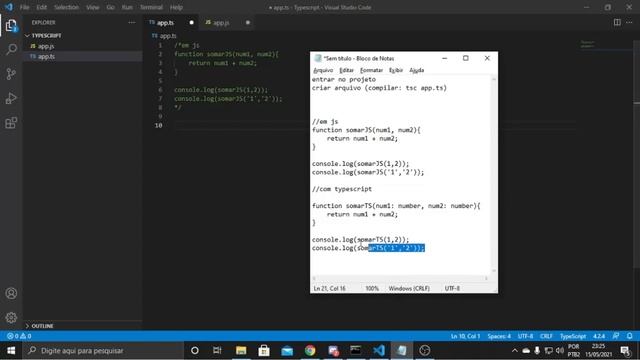The image size is (640, 360).
Task: Click the split editor icon
Action: 617,22
